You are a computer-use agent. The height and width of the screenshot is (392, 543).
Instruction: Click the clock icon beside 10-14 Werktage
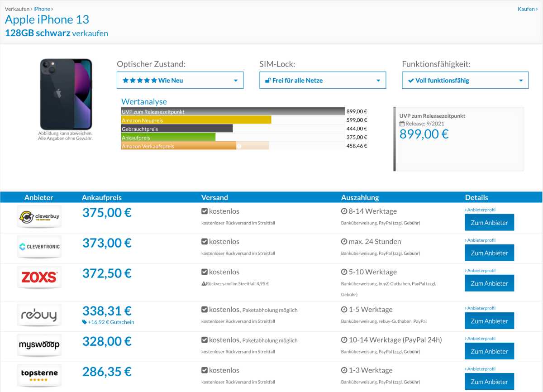344,340
